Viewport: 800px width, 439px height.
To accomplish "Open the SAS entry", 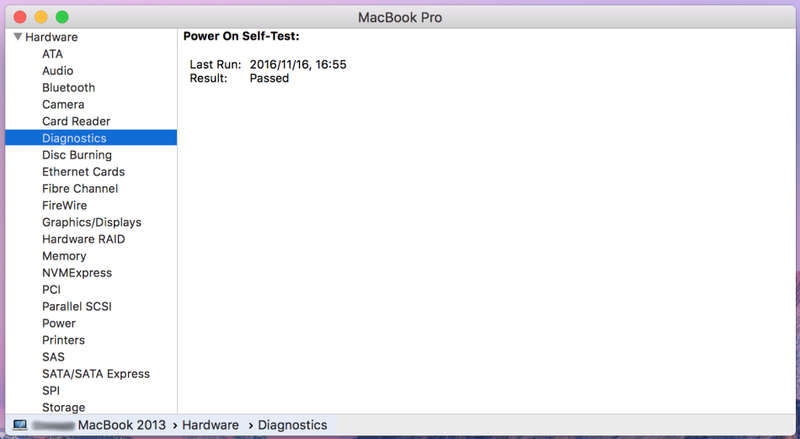I will 54,357.
